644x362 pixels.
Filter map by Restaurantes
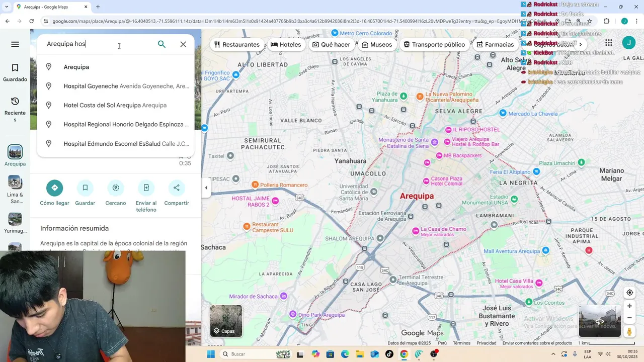[x=236, y=44]
